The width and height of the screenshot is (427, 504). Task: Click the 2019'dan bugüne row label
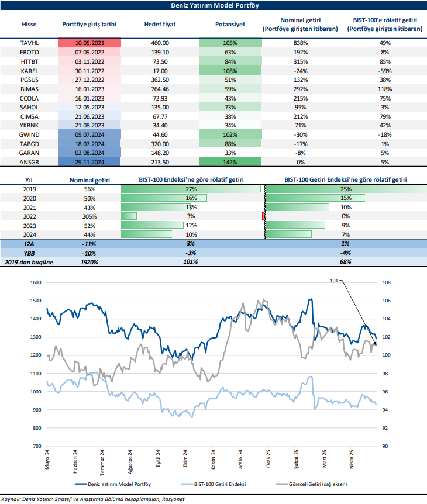29,262
